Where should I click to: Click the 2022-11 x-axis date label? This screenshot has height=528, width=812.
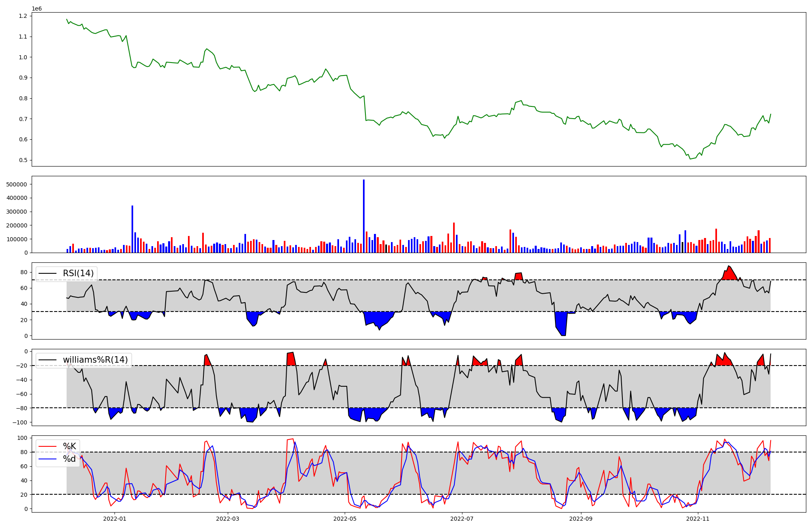pyautogui.click(x=698, y=519)
